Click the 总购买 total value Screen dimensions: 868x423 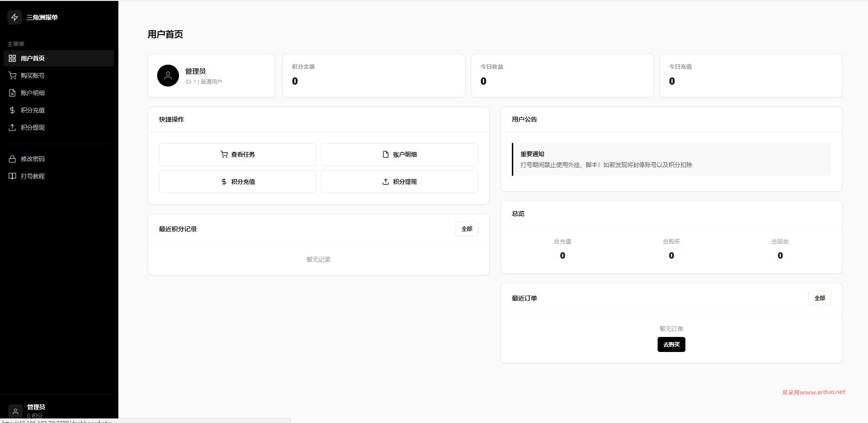[671, 256]
